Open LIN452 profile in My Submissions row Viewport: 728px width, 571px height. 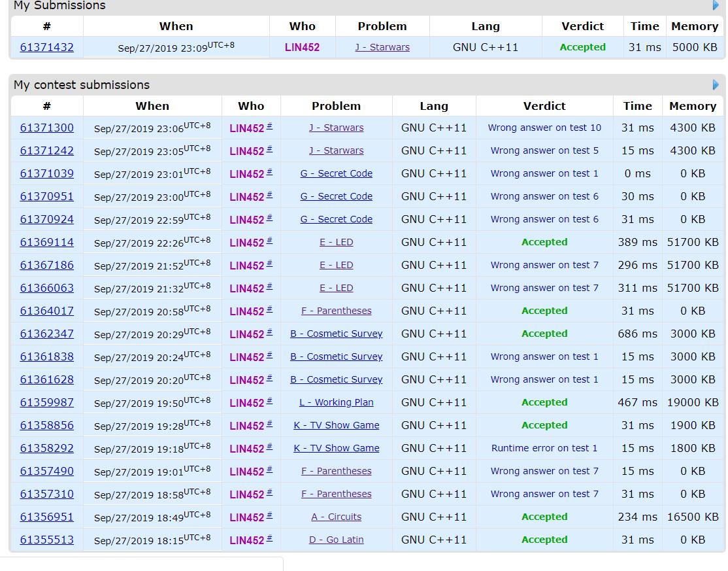point(302,48)
